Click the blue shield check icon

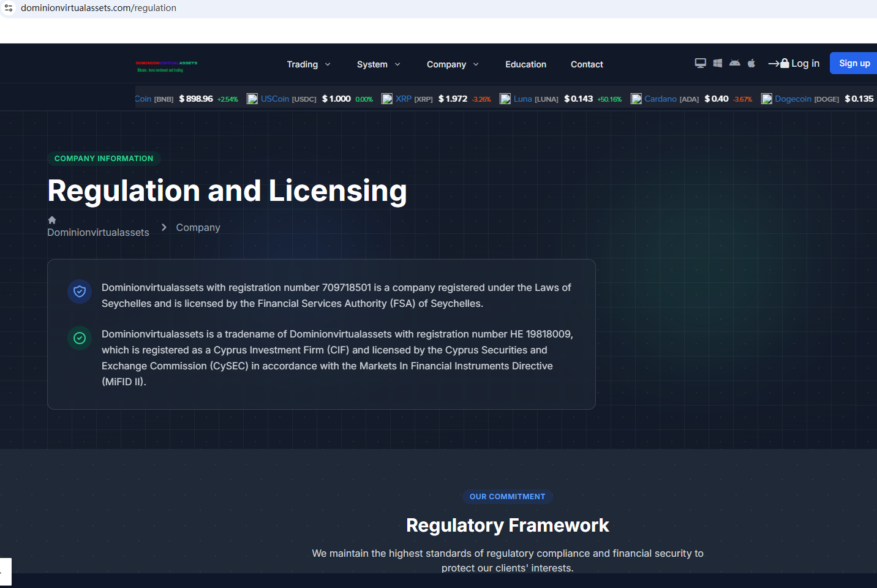80,292
